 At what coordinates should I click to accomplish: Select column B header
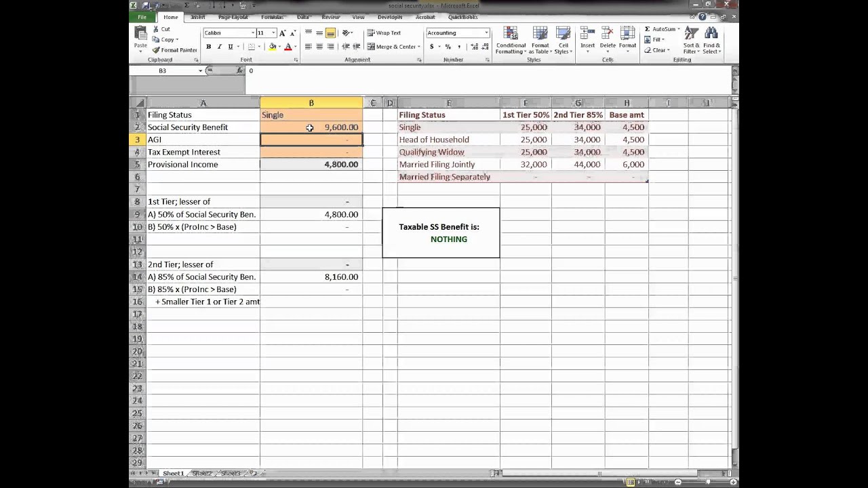311,103
